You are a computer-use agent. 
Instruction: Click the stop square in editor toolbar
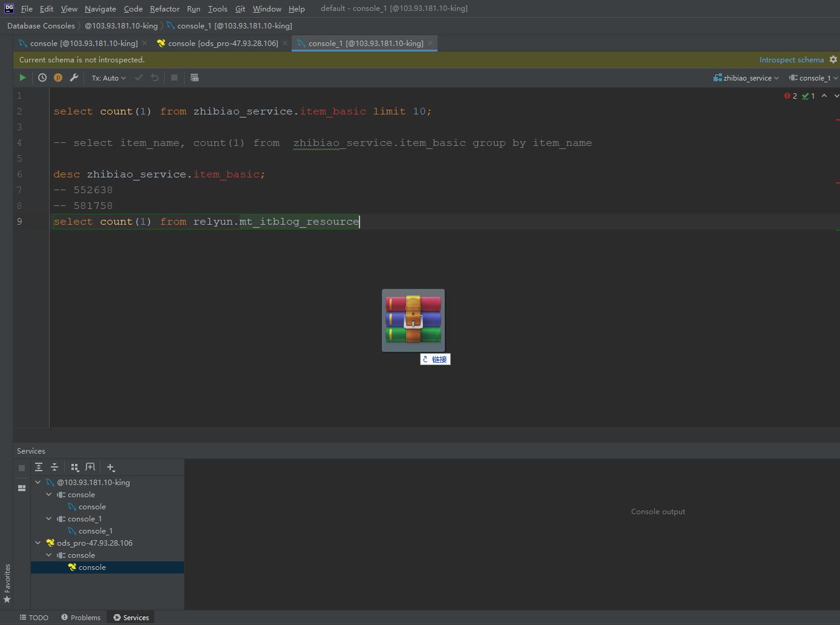click(174, 78)
